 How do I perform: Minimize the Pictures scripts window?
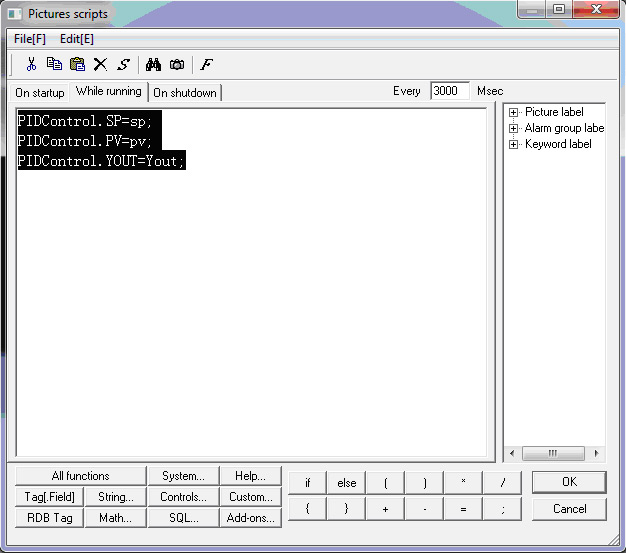tap(532, 10)
